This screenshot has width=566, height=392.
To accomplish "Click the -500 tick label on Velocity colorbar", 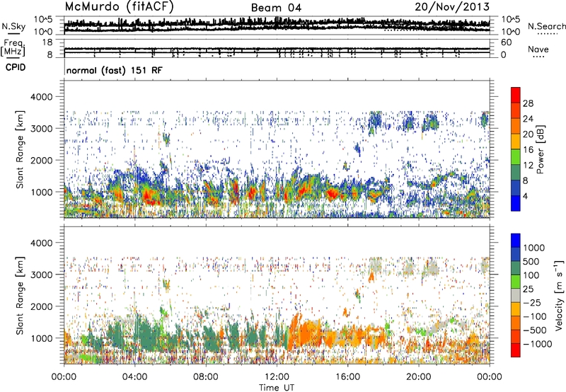I will (x=535, y=330).
